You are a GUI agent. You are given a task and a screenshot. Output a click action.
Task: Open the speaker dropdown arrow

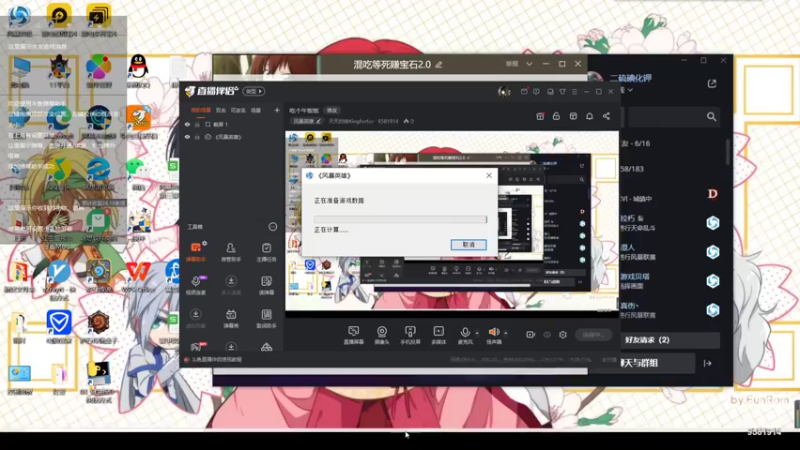[506, 333]
